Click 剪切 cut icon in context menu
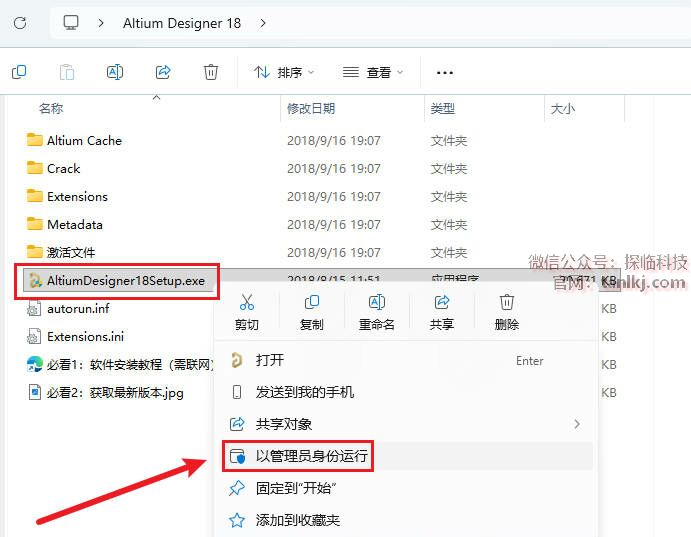691x537 pixels. coord(247,313)
